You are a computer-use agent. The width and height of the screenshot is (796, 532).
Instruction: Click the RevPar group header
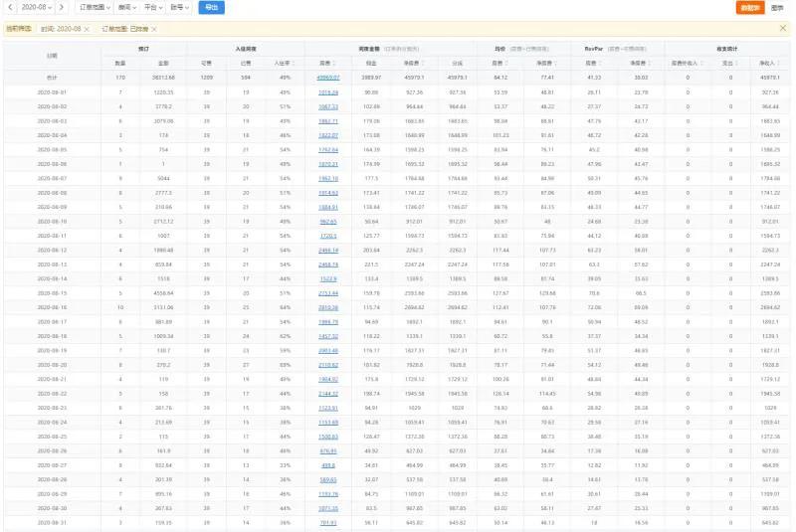tap(593, 49)
